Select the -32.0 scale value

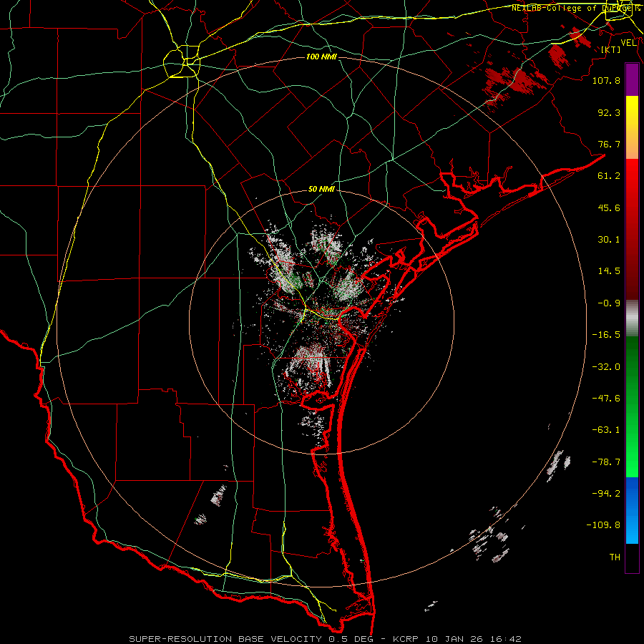606,367
